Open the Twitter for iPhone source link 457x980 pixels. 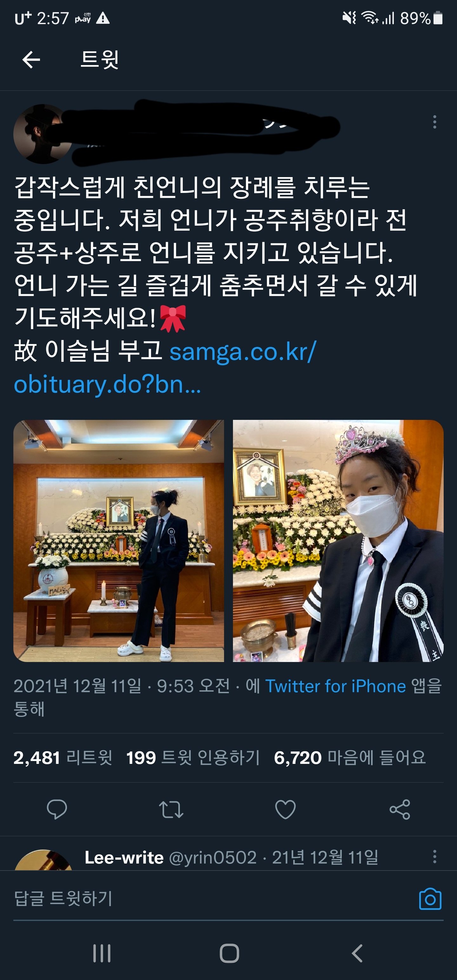click(x=335, y=686)
